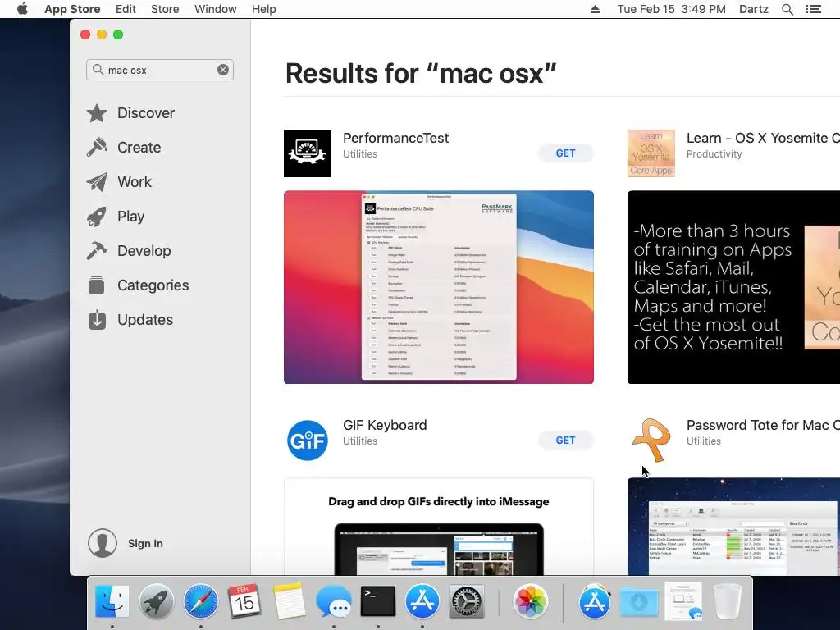
Task: Click the Password Tote app icon
Action: [x=651, y=441]
